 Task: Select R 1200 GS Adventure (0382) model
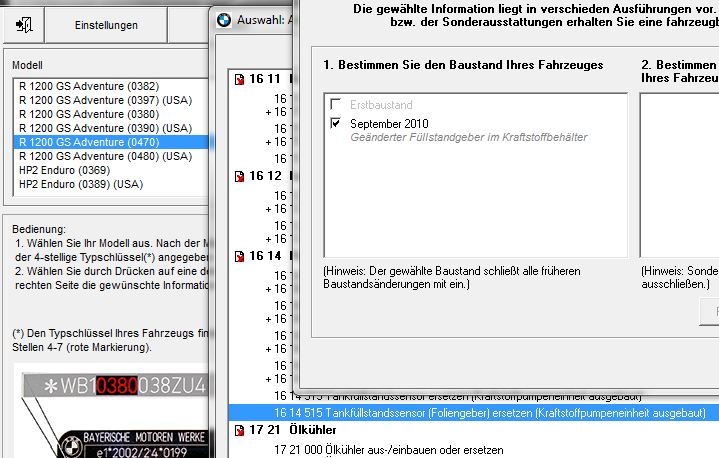pos(88,87)
